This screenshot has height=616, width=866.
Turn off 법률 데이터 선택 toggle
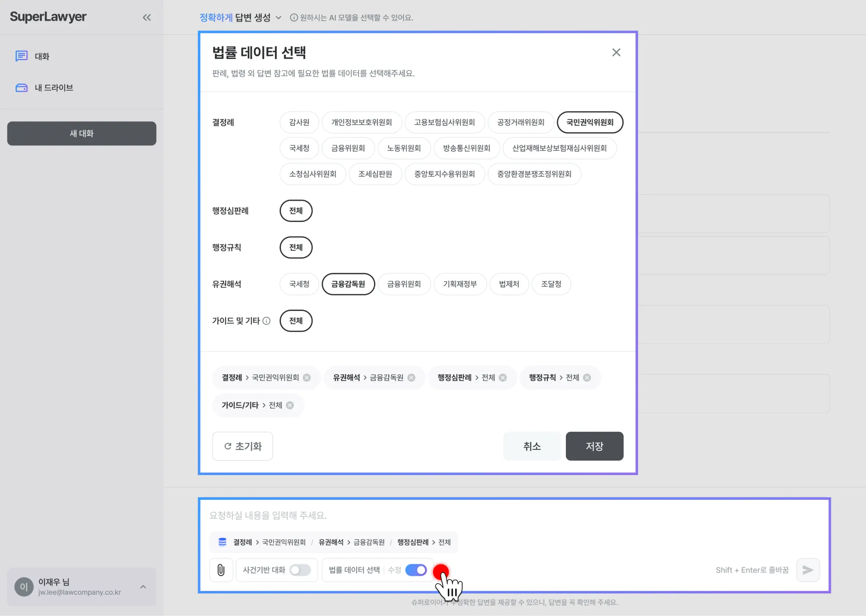point(416,570)
